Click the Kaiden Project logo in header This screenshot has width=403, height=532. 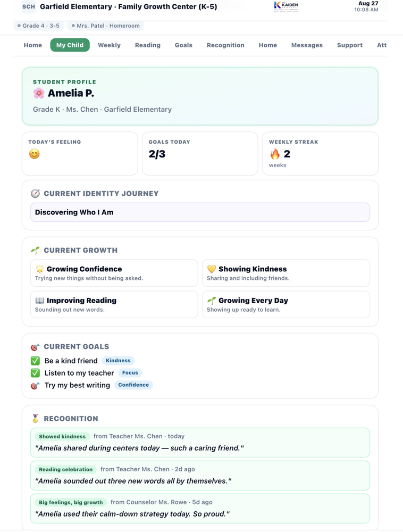click(286, 7)
